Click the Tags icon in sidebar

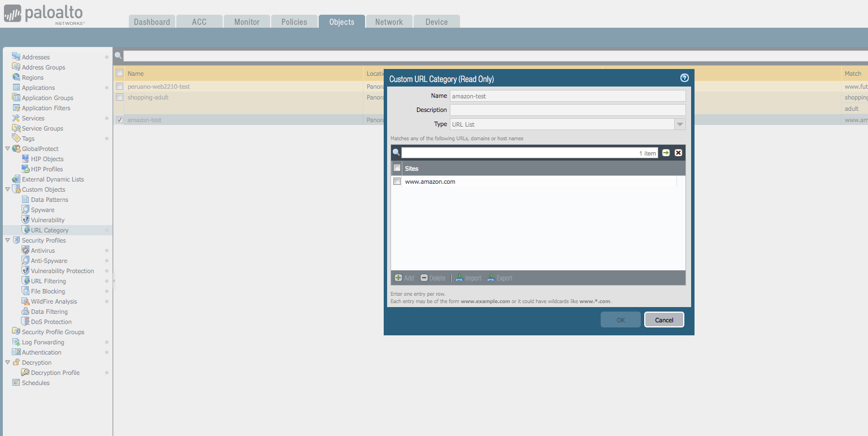click(16, 138)
